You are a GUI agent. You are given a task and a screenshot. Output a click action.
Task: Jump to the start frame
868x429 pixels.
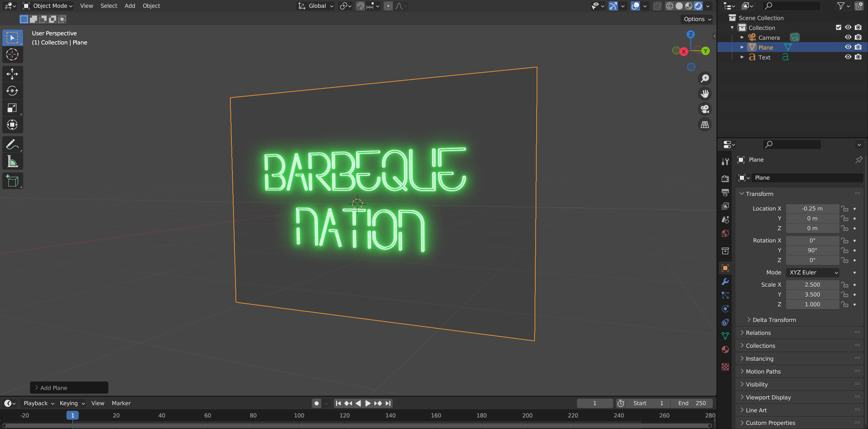(338, 403)
